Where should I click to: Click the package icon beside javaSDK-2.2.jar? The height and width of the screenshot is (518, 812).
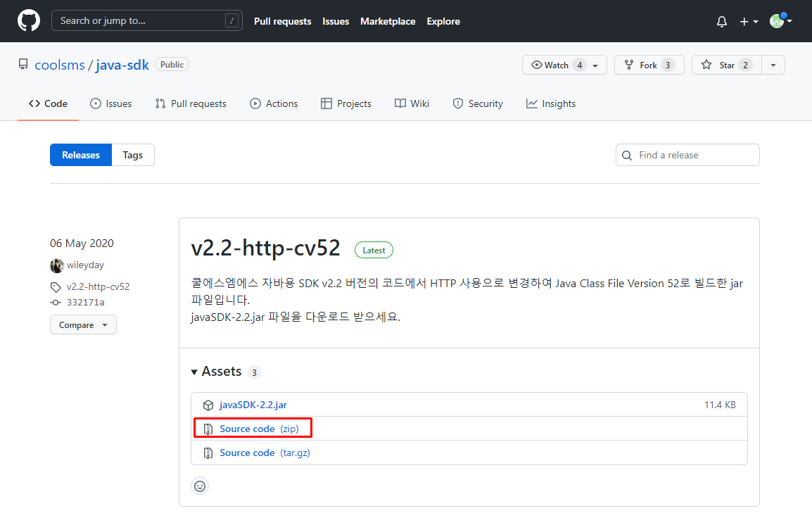[x=208, y=405]
